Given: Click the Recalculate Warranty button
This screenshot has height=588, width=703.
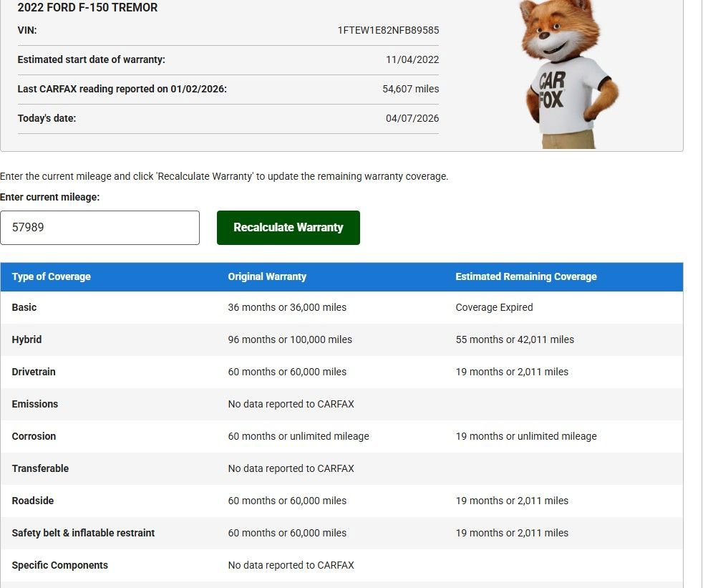Looking at the screenshot, I should click(288, 228).
